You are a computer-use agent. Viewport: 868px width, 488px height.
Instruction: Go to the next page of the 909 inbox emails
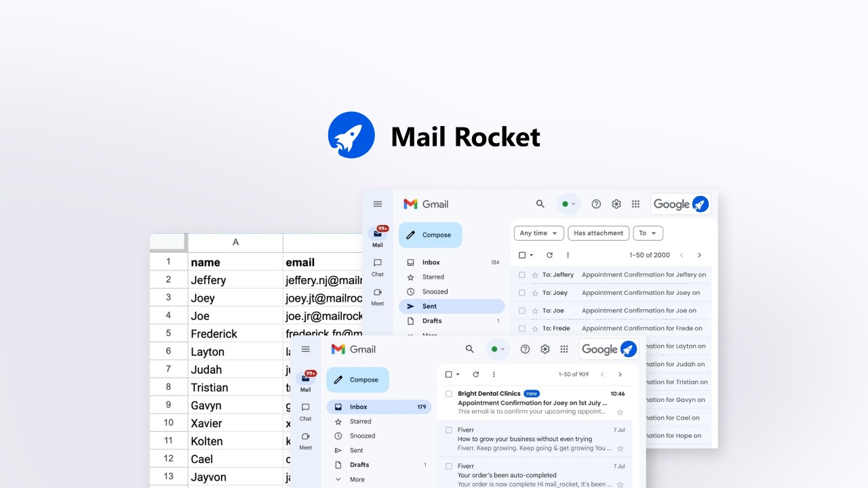tap(620, 374)
